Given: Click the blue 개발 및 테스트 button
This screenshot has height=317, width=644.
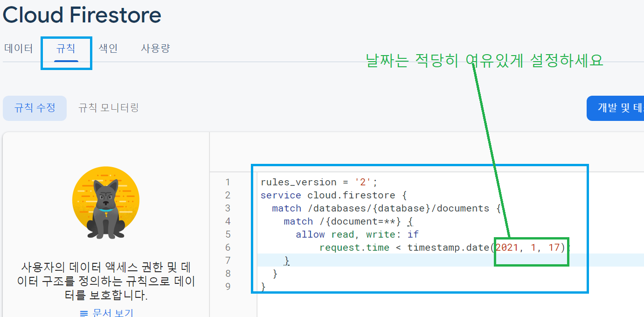Looking at the screenshot, I should click(615, 108).
